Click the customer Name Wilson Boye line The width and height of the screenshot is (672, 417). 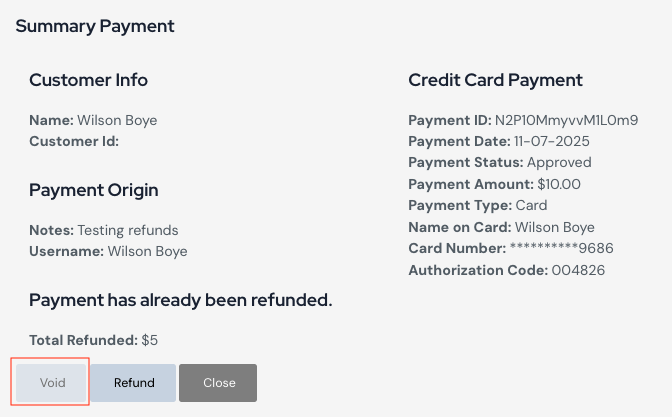(93, 120)
